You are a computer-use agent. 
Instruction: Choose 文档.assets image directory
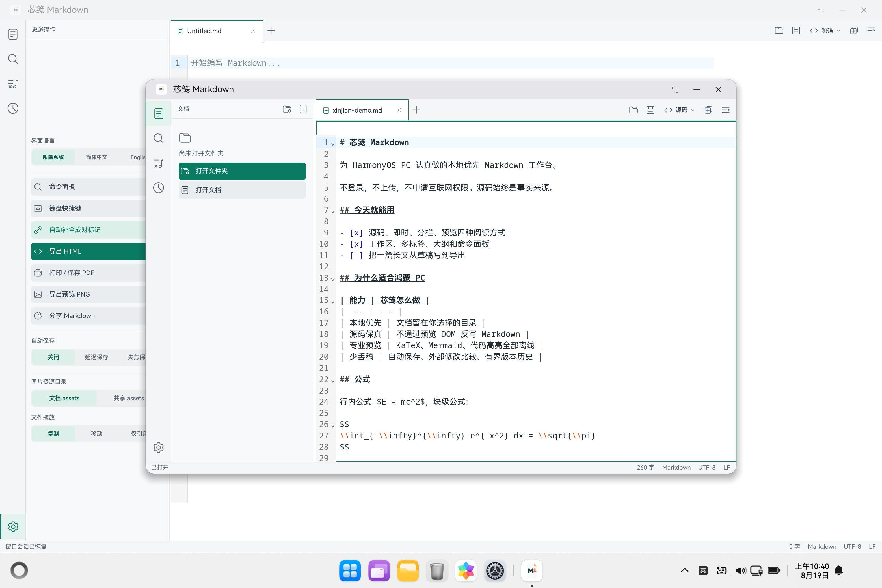[64, 398]
